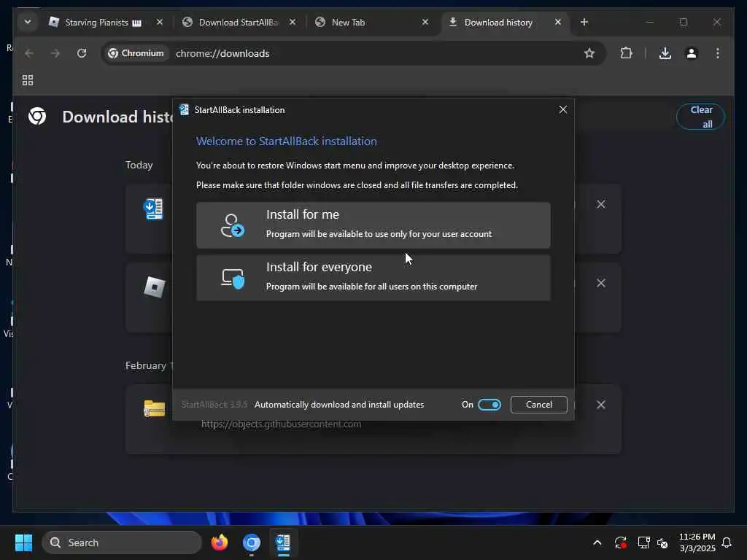Open the clock and calendar flyout

(697, 542)
